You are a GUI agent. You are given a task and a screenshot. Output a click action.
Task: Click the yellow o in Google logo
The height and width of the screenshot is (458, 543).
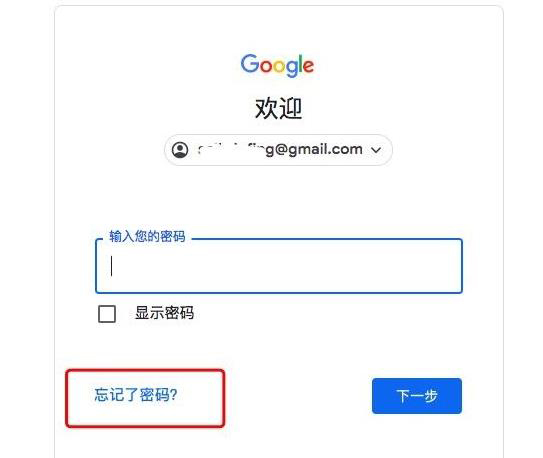280,66
